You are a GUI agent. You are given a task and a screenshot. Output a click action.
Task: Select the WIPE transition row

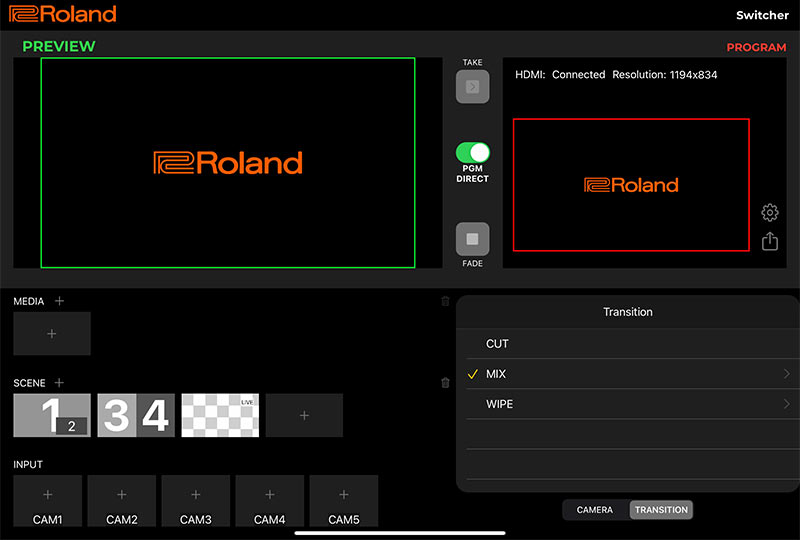click(629, 404)
